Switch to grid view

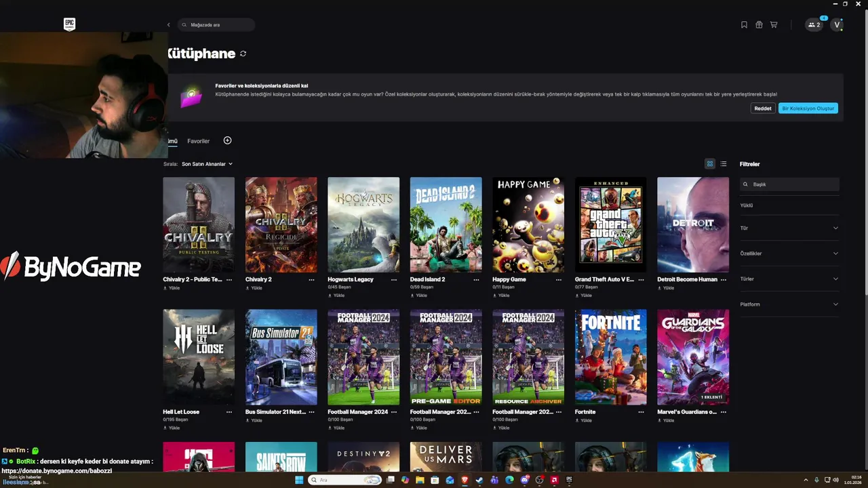[x=710, y=164]
